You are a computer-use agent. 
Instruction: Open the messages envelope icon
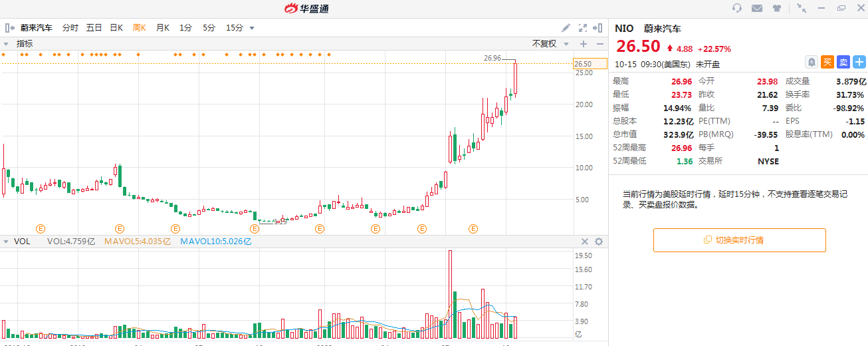[756, 8]
